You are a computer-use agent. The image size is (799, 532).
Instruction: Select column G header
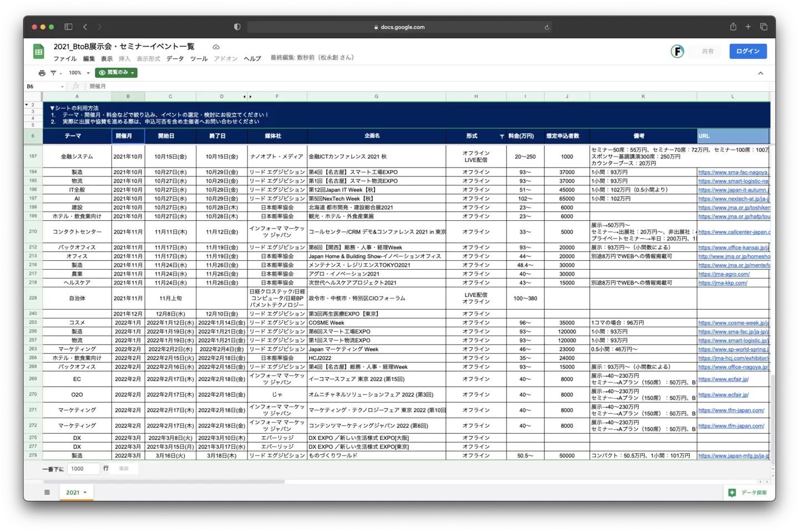click(376, 97)
